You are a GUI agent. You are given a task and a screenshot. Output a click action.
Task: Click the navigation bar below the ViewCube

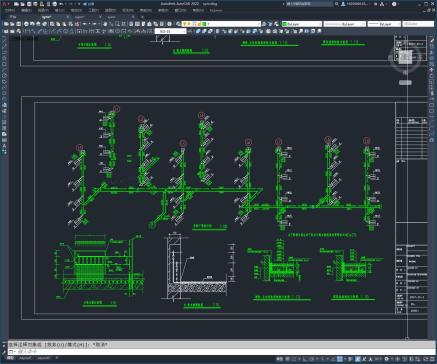(x=405, y=82)
